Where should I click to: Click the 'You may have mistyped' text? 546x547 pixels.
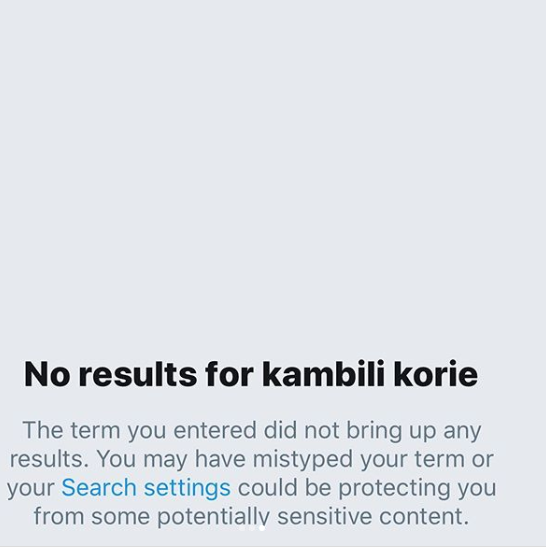pyautogui.click(x=225, y=459)
